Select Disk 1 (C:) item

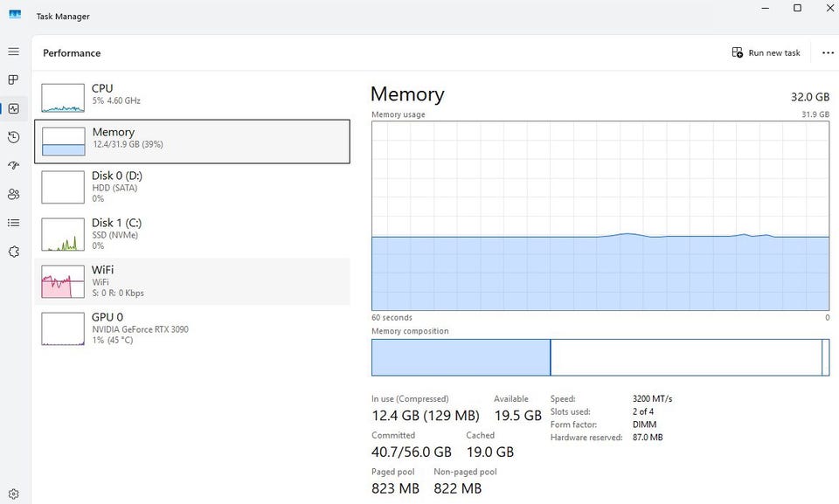click(x=192, y=234)
